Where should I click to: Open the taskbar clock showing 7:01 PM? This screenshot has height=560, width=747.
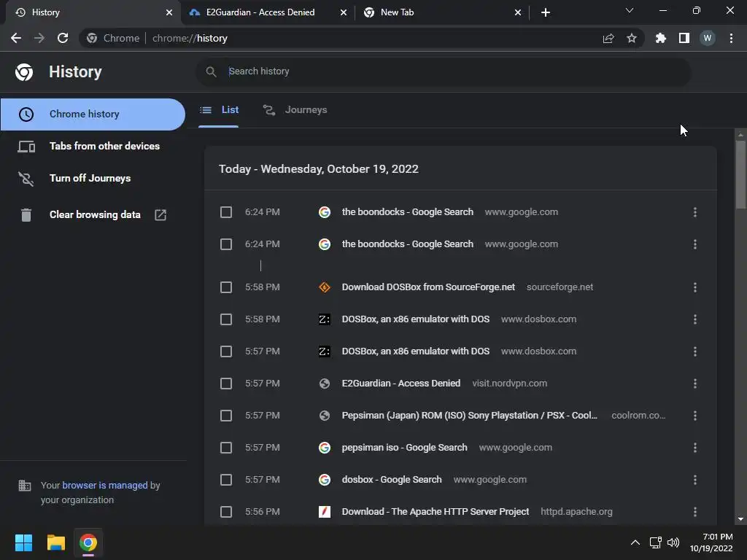tap(711, 542)
